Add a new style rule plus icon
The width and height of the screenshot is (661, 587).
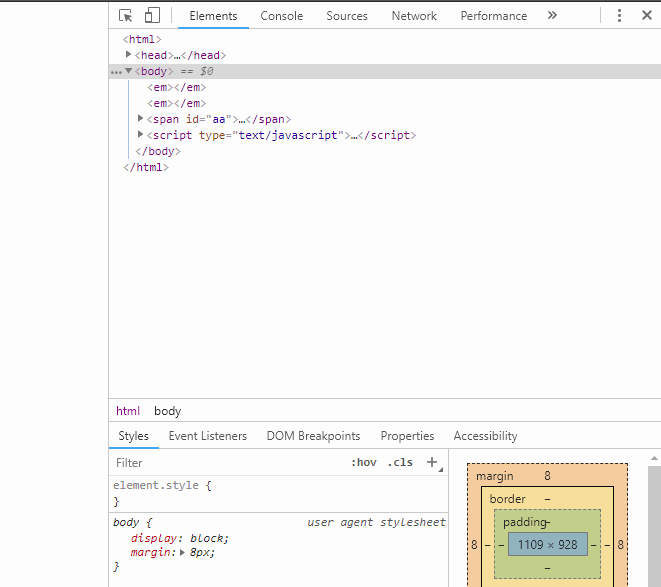point(432,462)
